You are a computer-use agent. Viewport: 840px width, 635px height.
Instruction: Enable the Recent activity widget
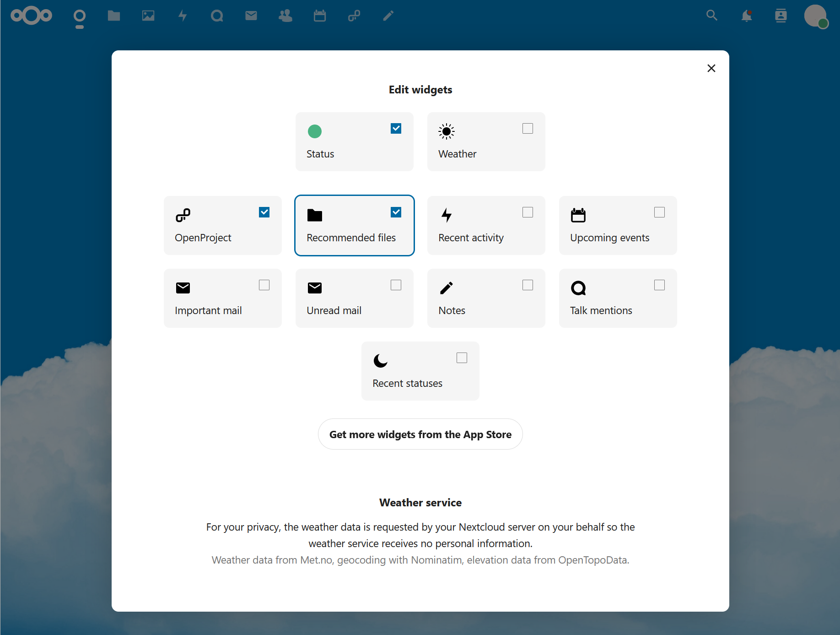528,212
